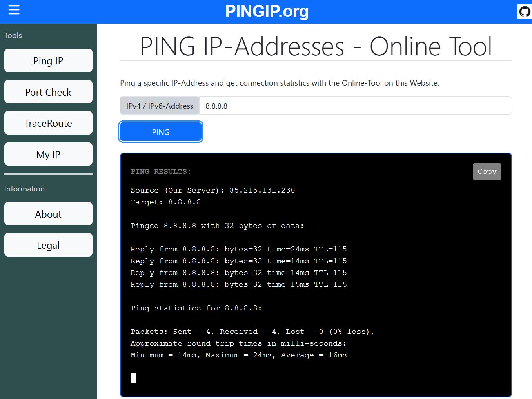
Task: Click the PINGIP.org site logo
Action: [267, 11]
